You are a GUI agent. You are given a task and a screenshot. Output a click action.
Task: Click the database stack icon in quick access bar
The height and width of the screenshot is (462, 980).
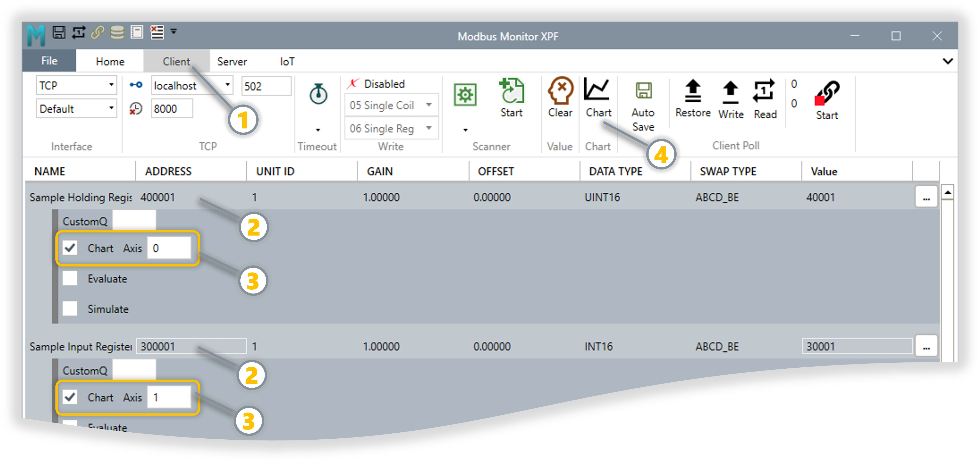point(117,32)
